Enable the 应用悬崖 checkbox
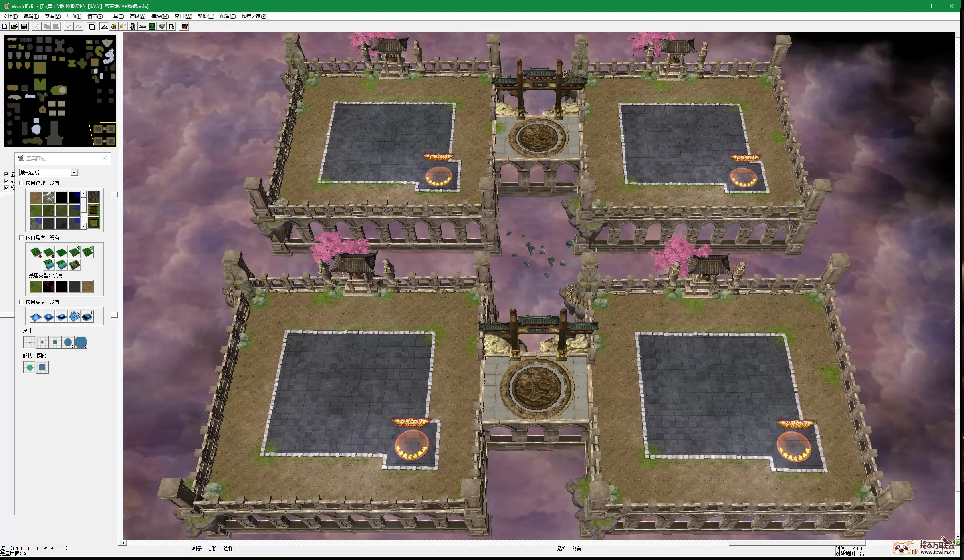Screen dimensions: 964x560 point(22,238)
